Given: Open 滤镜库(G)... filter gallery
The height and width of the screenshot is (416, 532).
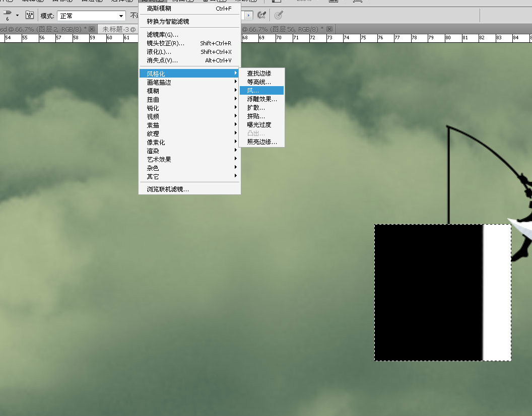Looking at the screenshot, I should (189, 35).
